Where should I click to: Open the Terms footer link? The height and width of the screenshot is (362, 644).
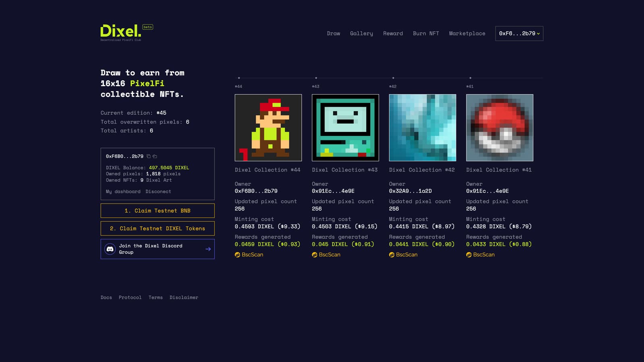(x=155, y=297)
